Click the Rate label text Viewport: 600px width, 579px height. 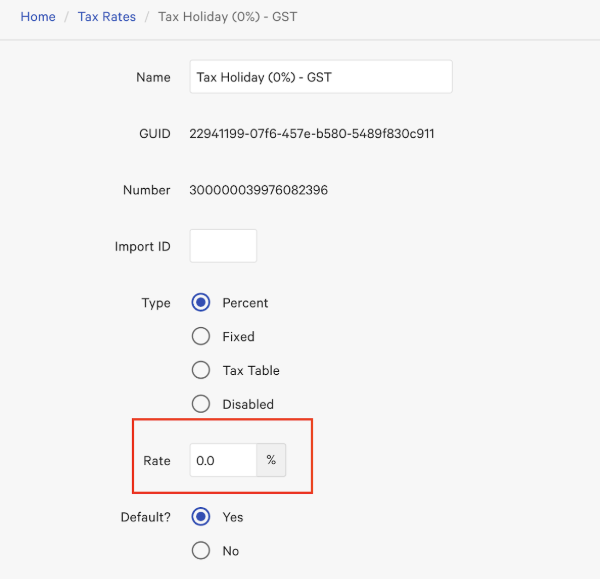click(157, 461)
